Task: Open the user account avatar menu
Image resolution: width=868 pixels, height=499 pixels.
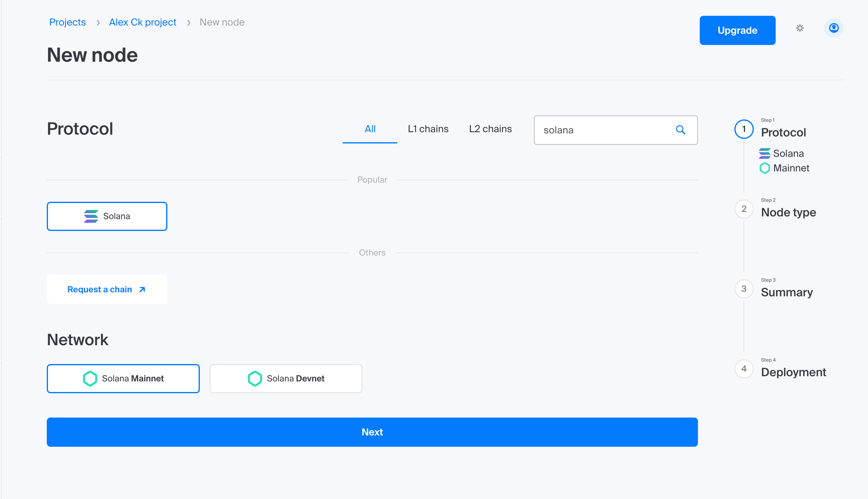Action: point(833,28)
